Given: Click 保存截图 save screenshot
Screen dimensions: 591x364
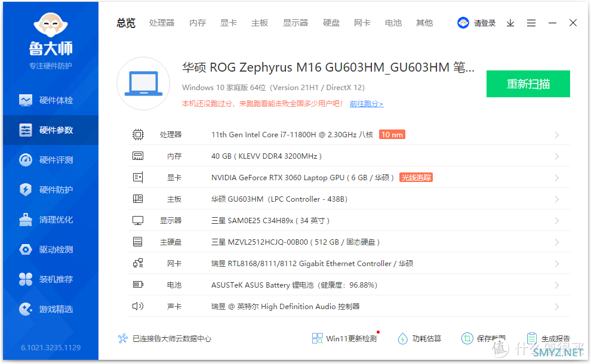Looking at the screenshot, I should (x=484, y=338).
